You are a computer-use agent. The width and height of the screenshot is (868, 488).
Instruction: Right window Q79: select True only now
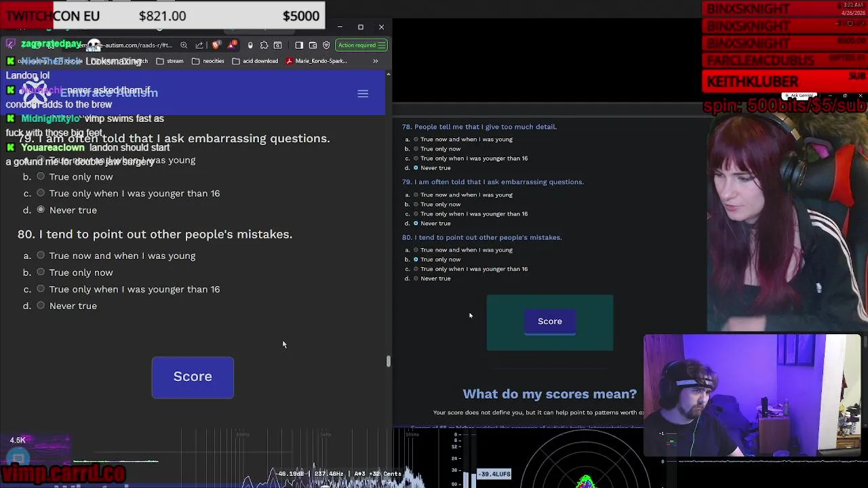click(416, 205)
